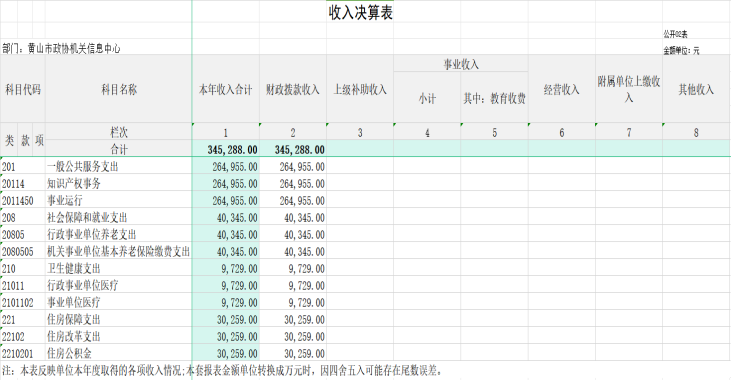Select the 部门 黄山市政协机关信息中心 cell
Viewport: 732px width, 380px height.
(x=61, y=49)
